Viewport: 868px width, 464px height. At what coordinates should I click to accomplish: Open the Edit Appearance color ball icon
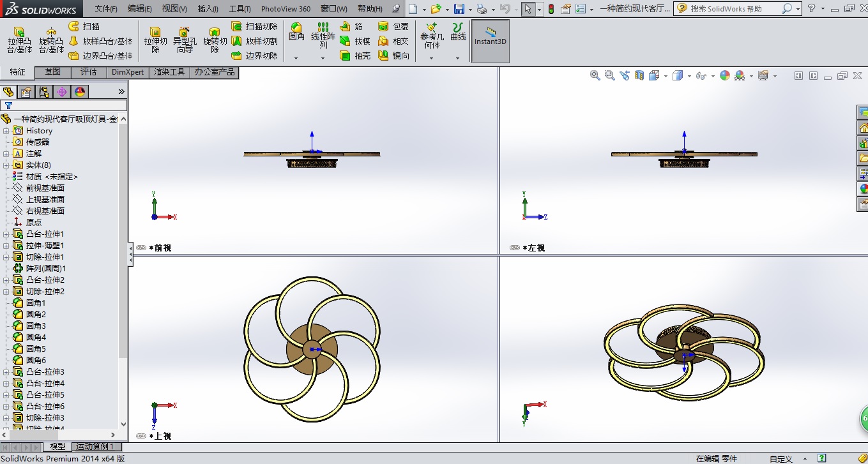(724, 75)
